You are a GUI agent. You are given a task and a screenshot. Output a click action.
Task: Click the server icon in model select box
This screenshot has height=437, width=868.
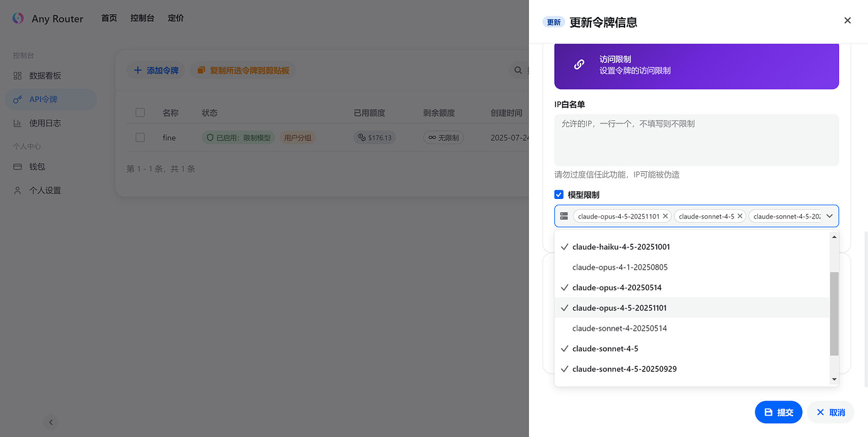tap(564, 216)
